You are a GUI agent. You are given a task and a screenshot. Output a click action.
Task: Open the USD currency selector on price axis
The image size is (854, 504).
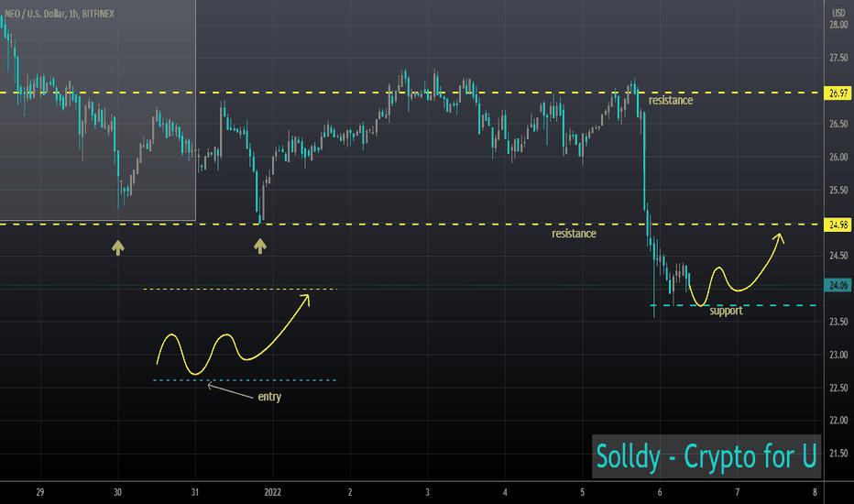coord(838,13)
